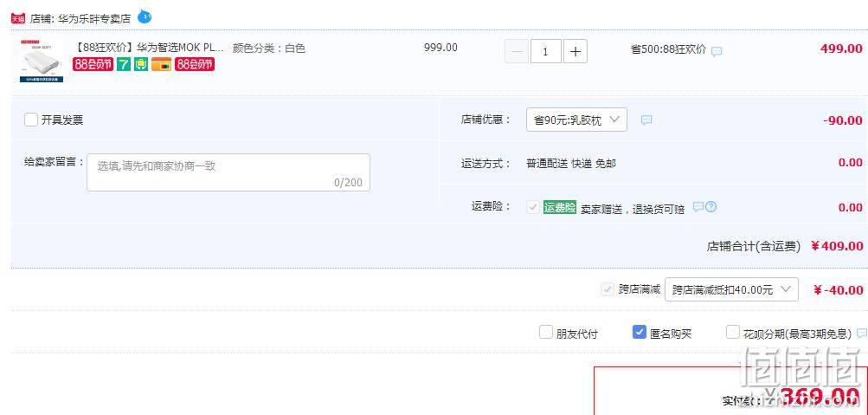Click the orange credit card badge
Viewport: 868px width, 415px height.
click(x=162, y=64)
